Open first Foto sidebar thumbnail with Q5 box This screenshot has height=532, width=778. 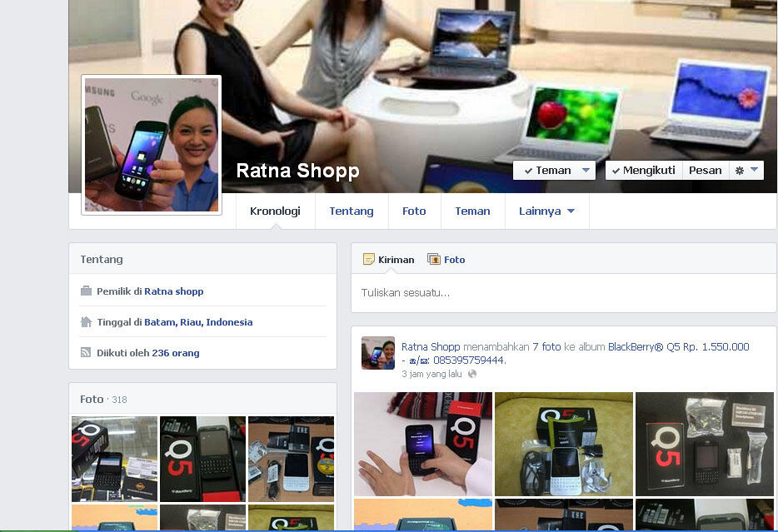point(115,459)
